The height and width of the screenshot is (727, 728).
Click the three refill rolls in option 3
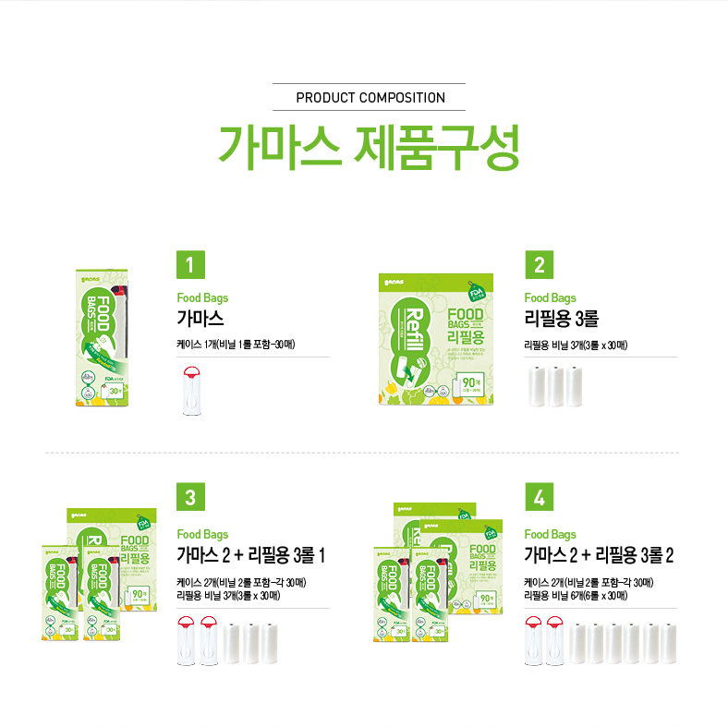[250, 644]
